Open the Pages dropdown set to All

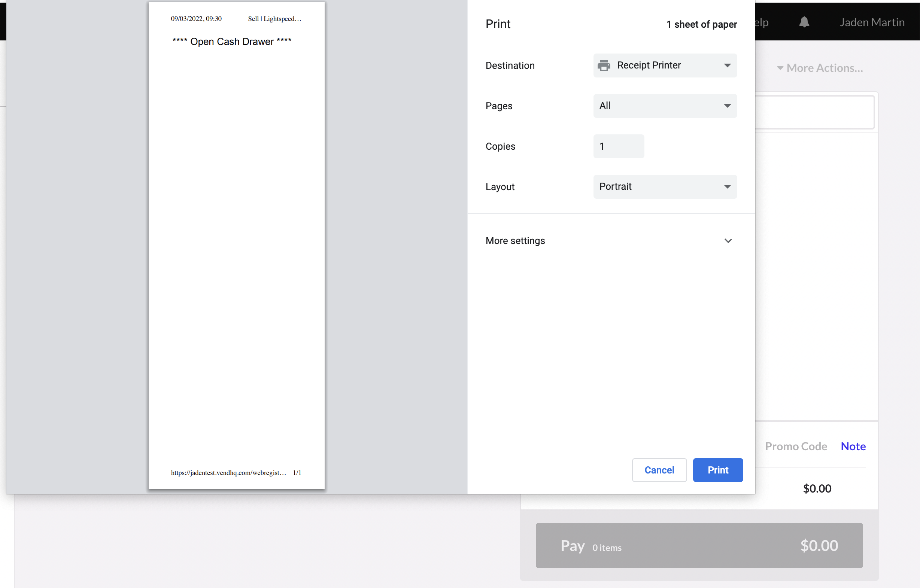665,106
